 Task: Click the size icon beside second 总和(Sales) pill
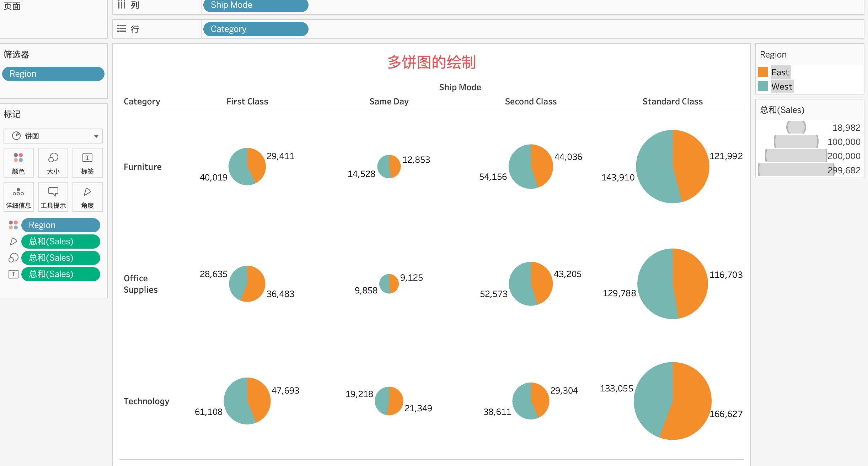click(x=13, y=258)
